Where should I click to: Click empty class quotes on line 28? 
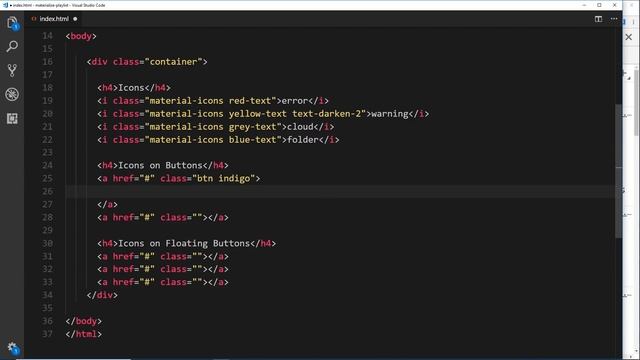pyautogui.click(x=197, y=217)
